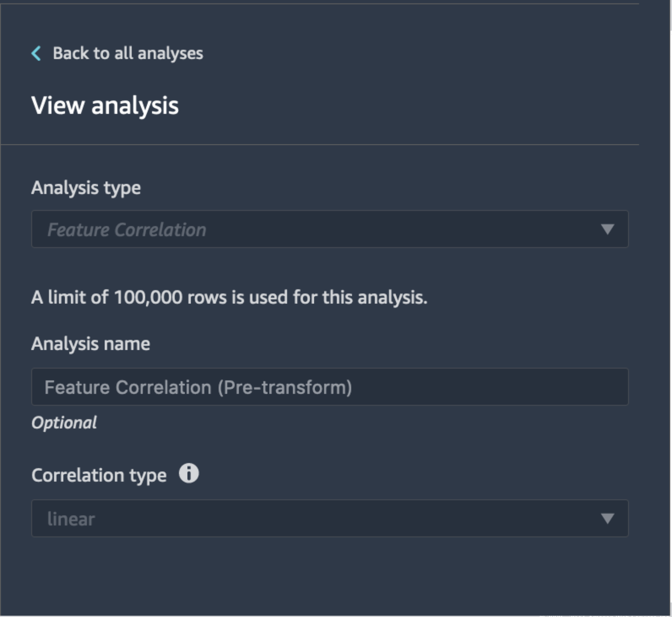Viewport: 672px width, 617px height.
Task: Click the View analysis heading
Action: [x=105, y=106]
